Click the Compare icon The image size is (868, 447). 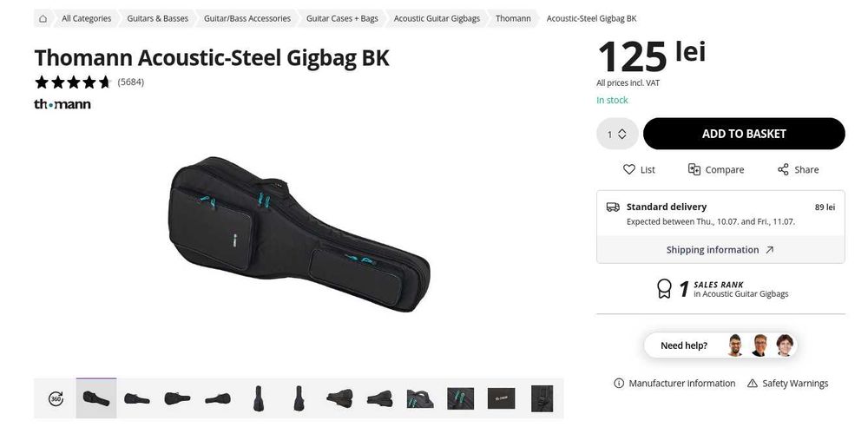click(x=694, y=169)
